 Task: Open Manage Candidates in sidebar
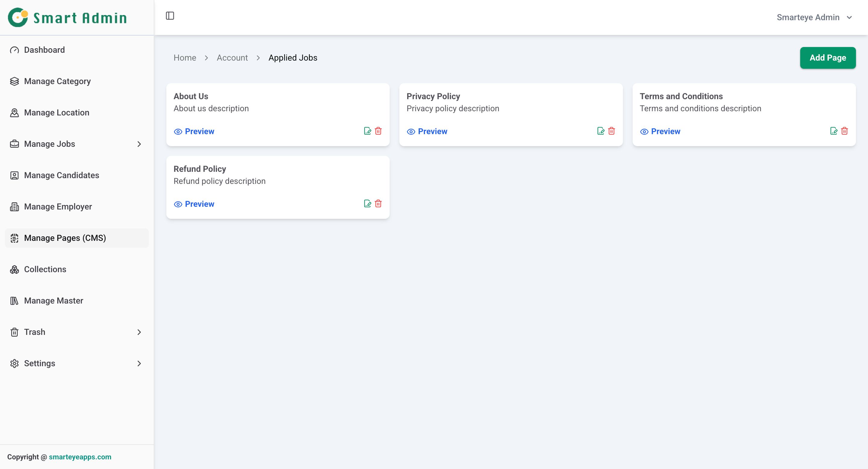coord(61,175)
